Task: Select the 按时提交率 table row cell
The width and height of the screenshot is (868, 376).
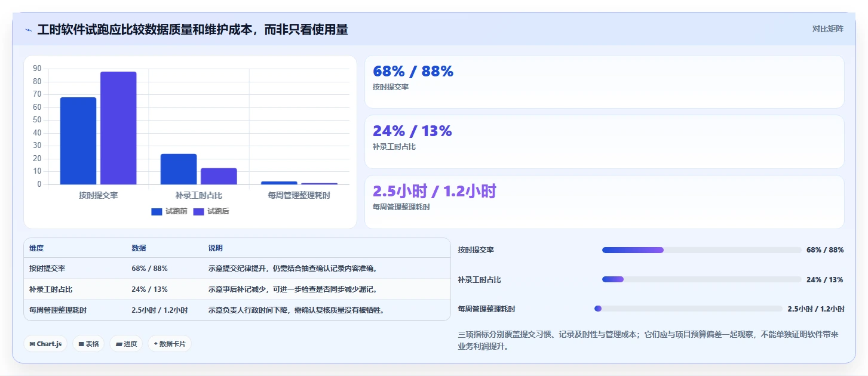Action: 47,269
